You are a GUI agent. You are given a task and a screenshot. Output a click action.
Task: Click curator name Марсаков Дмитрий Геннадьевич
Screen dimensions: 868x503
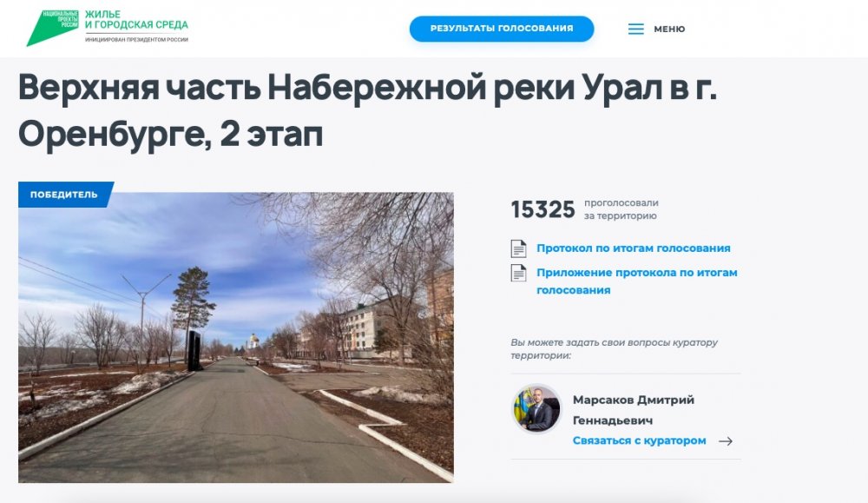coord(634,410)
